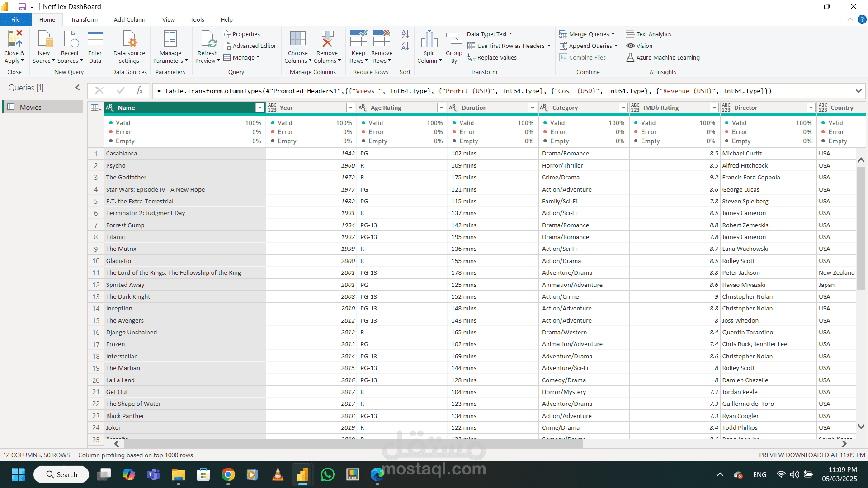868x488 pixels.
Task: Click the Close & Apply icon
Action: pyautogui.click(x=14, y=39)
